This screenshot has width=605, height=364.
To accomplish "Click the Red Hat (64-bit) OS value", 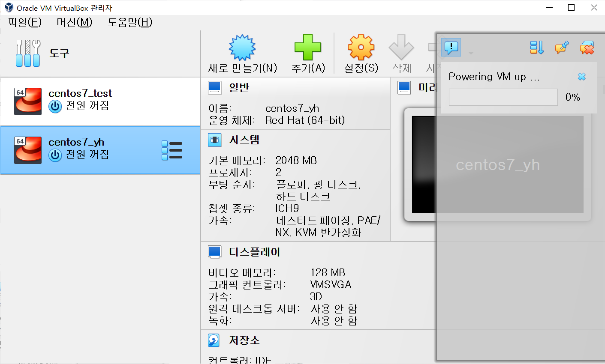I will click(305, 120).
